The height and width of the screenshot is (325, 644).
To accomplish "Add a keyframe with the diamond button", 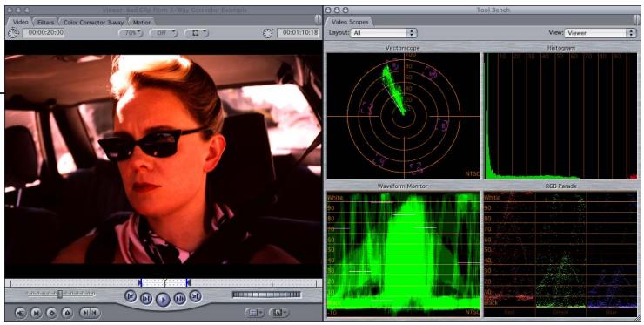I will pos(51,313).
